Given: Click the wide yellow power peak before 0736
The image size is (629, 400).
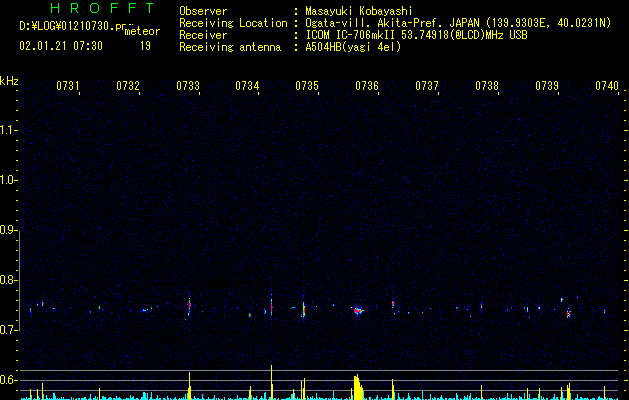Looking at the screenshot, I should 358,387.
